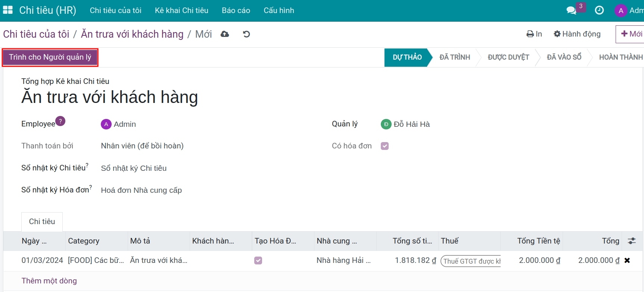Click the [FOOD] category cell
Viewport: 644px width, 292px height.
[x=96, y=260]
